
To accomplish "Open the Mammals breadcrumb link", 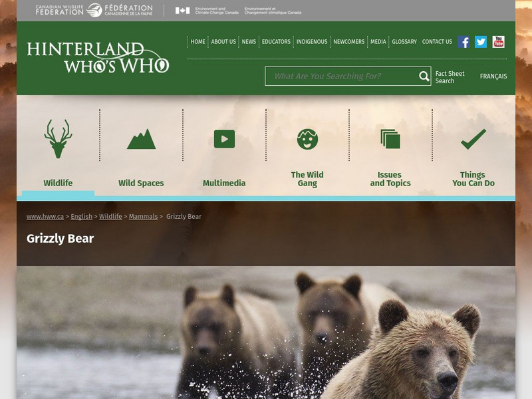I will pyautogui.click(x=144, y=216).
